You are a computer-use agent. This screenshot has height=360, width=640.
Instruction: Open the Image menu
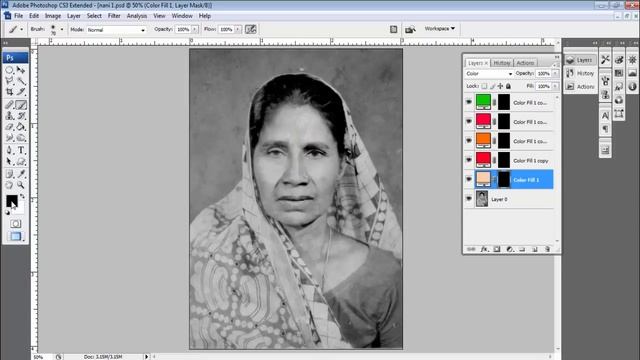[x=53, y=16]
